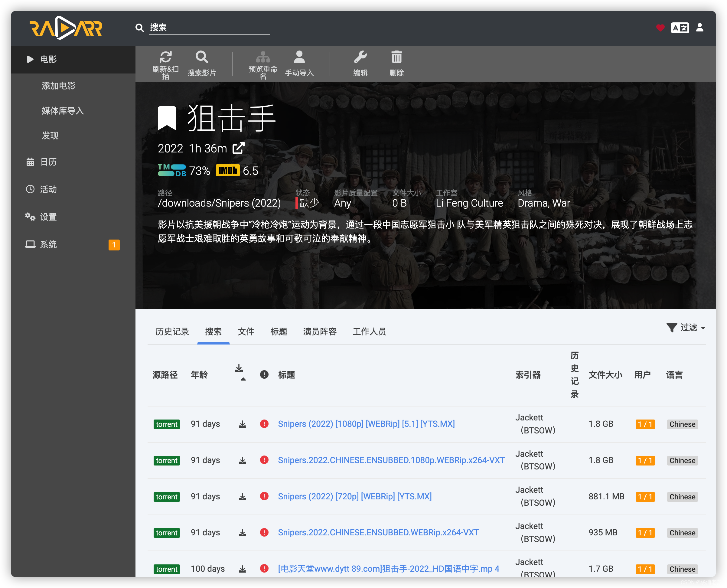Switch to the 历史记录 history tab
The height and width of the screenshot is (588, 727).
coord(172,331)
